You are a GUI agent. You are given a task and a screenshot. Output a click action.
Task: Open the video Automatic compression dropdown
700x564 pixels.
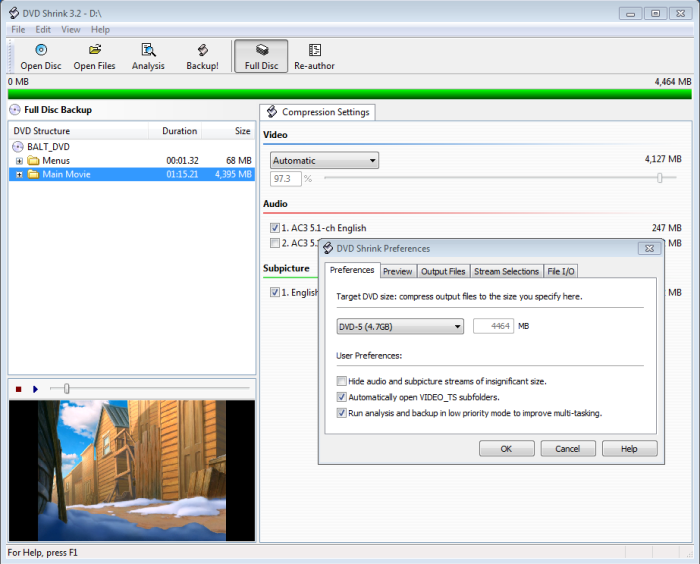325,160
